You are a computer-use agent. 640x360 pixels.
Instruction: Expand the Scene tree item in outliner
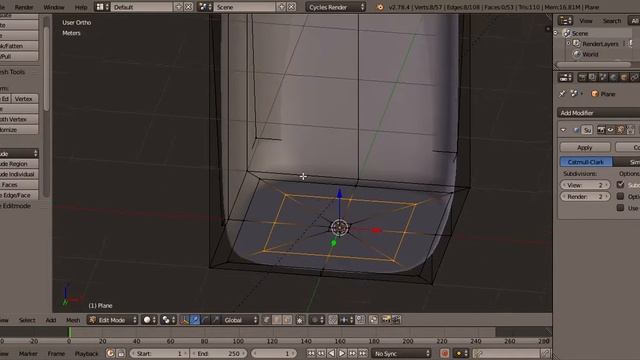[556, 33]
